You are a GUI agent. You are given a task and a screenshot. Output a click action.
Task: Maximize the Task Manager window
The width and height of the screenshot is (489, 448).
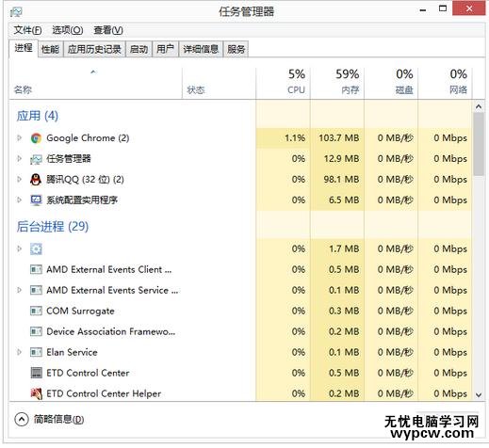pyautogui.click(x=443, y=8)
